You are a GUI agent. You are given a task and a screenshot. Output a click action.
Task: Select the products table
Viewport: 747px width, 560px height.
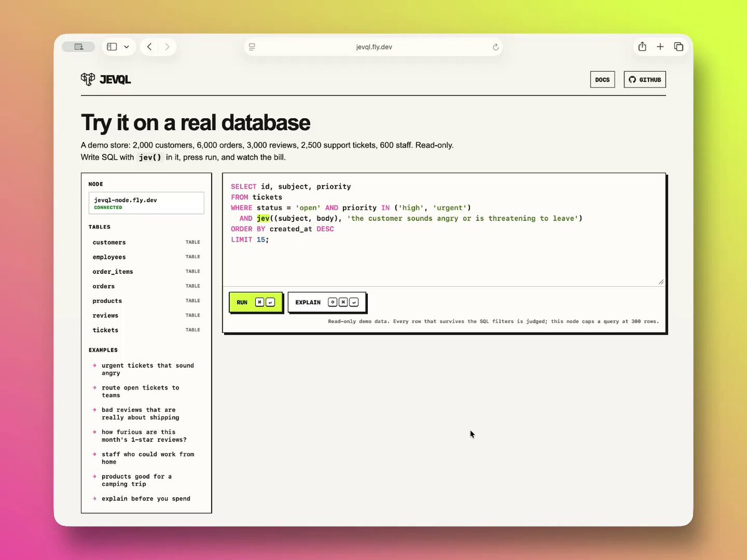146,301
